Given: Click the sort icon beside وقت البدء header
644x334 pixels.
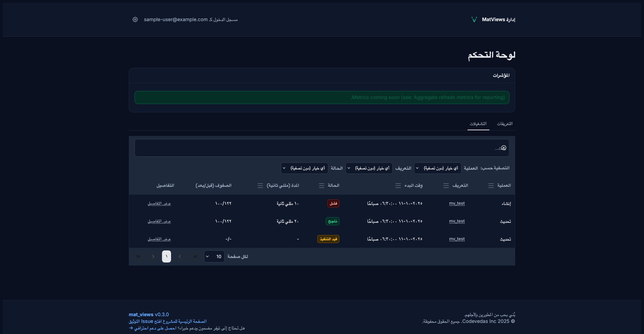Looking at the screenshot, I should [x=398, y=186].
